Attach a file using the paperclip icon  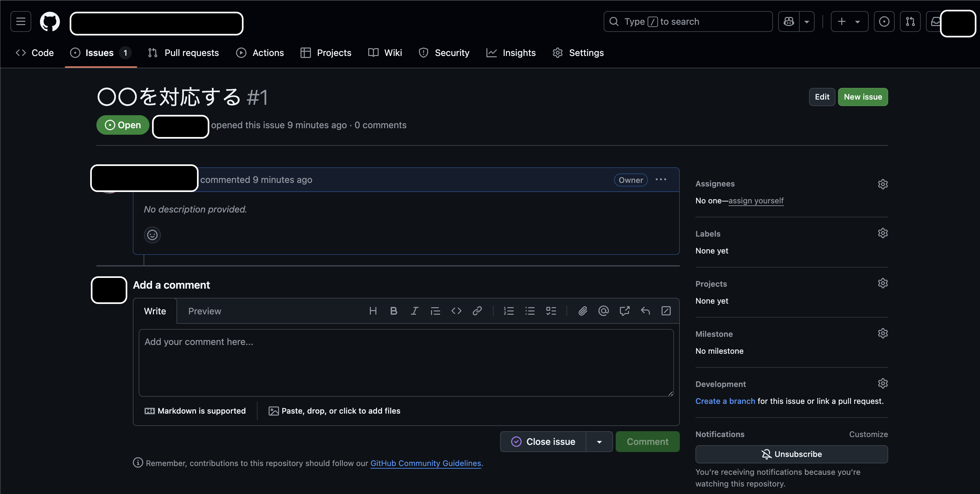point(582,311)
